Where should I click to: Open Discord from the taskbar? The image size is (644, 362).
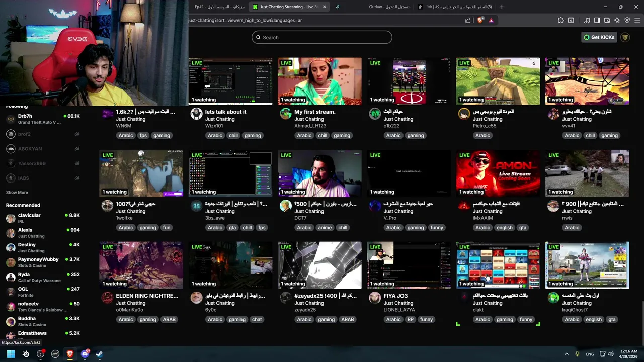tap(85, 354)
